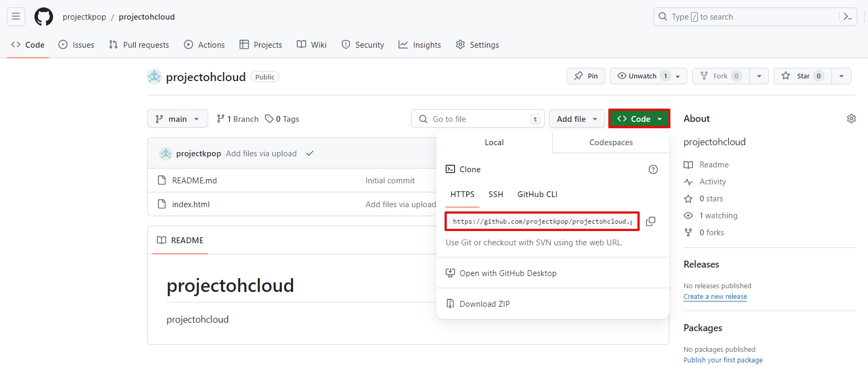Open the index.html file
Image resolution: width=868 pixels, height=373 pixels.
(x=191, y=205)
